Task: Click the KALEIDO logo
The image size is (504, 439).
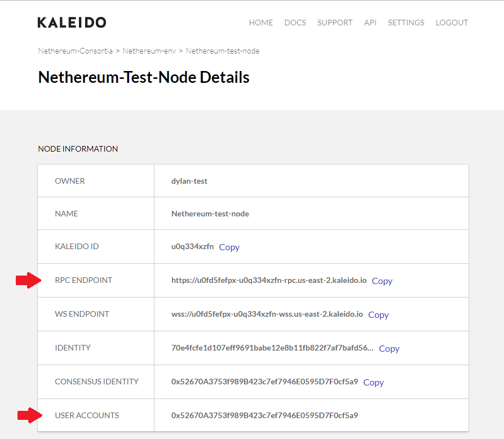Action: tap(72, 23)
